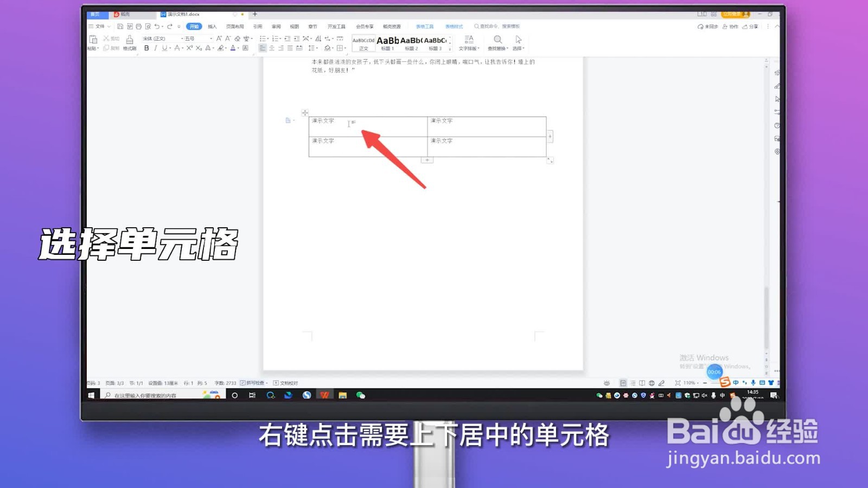
Task: Expand the styles gallery
Action: pos(449,48)
